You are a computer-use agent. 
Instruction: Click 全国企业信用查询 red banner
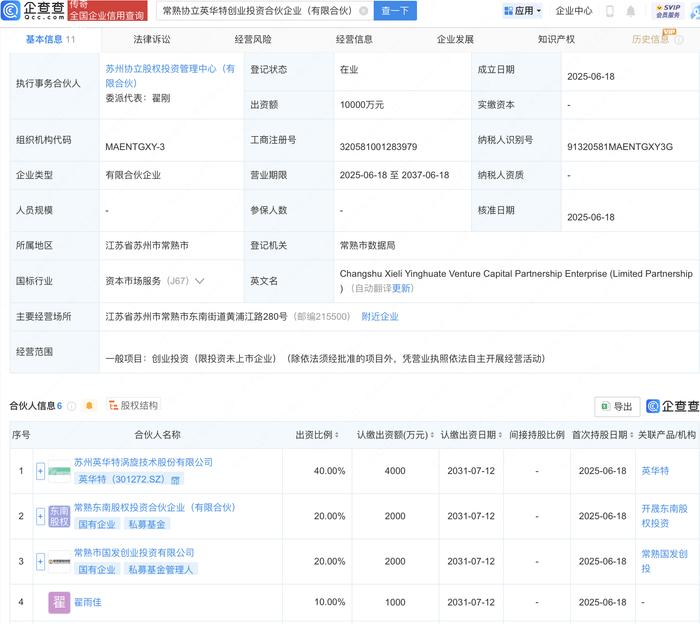(107, 11)
